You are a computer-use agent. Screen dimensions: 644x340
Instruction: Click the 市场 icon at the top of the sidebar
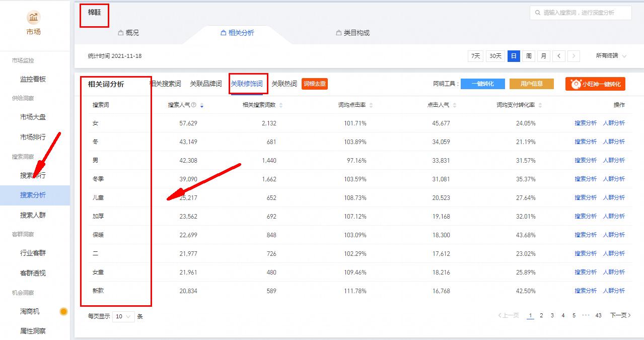(33, 18)
